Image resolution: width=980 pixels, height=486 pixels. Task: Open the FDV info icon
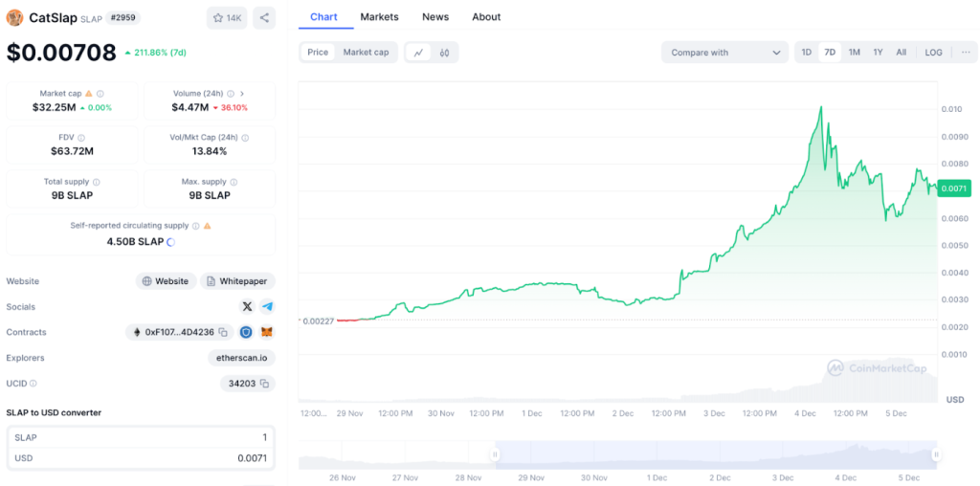81,138
